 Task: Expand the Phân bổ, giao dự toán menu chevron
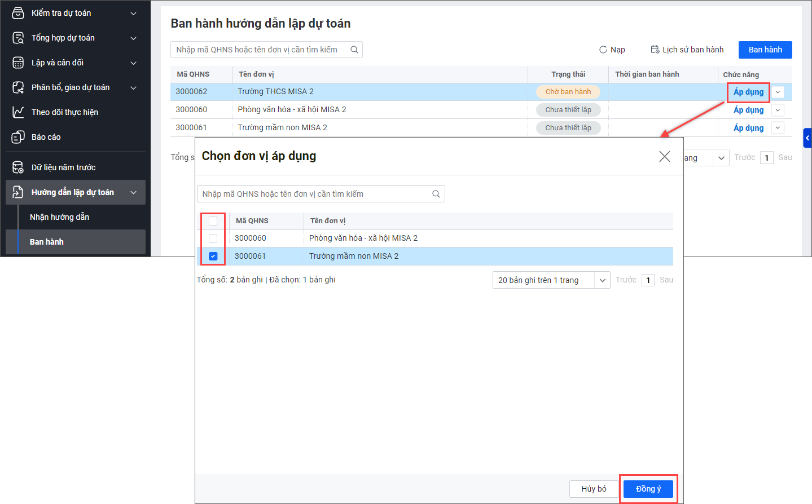point(134,87)
